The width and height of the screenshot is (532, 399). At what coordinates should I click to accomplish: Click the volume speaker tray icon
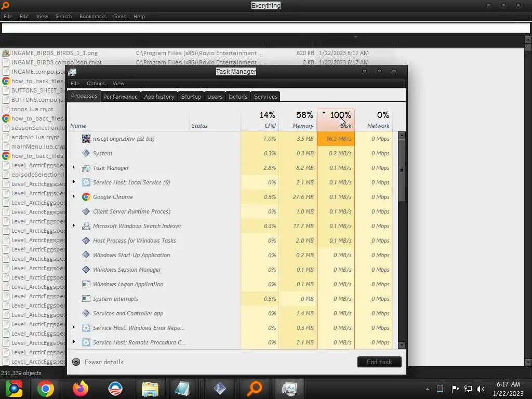(x=480, y=389)
